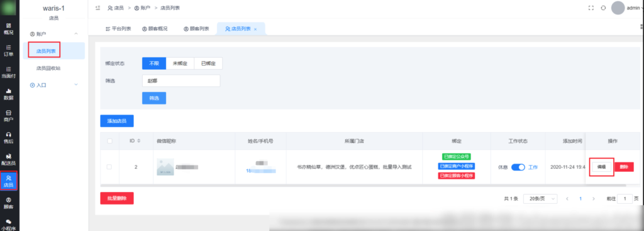This screenshot has width=644, height=231.
Task: Open the 当面付 sidebar icon
Action: pos(8,72)
